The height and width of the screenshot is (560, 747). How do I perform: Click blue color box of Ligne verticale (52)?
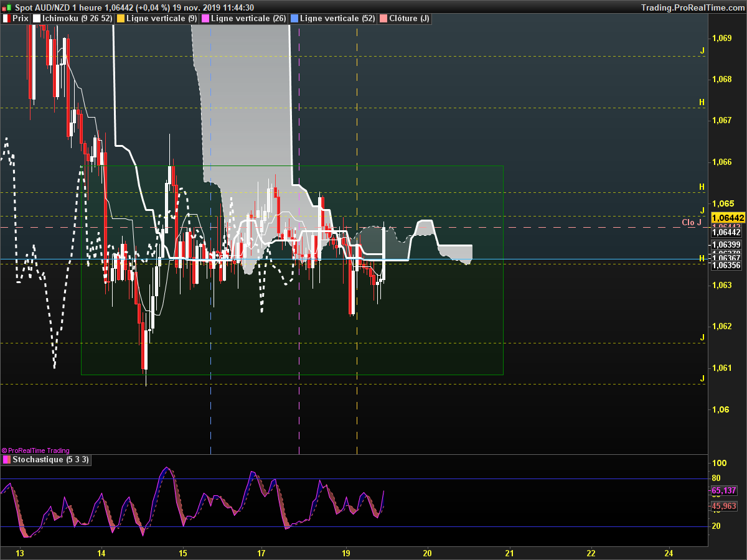[x=294, y=19]
